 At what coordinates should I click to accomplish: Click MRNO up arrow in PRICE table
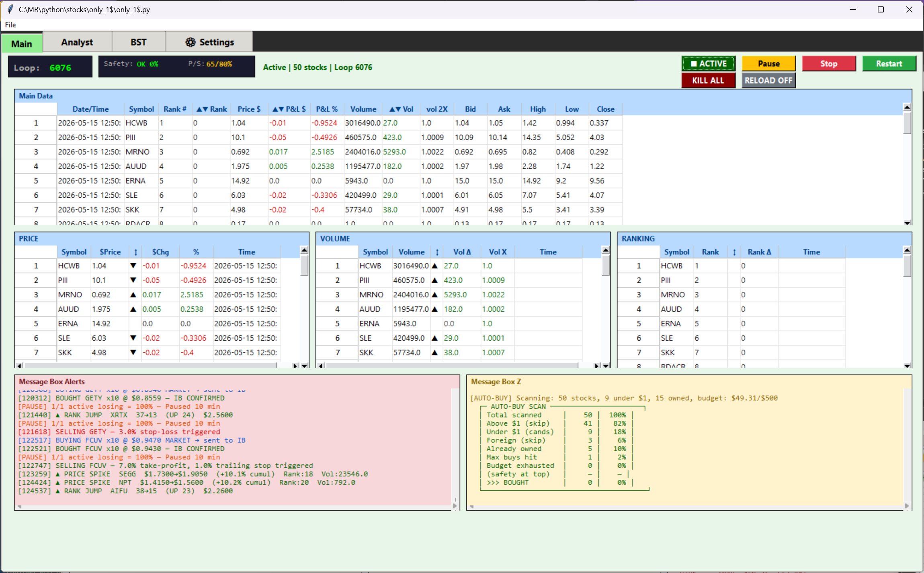point(133,295)
